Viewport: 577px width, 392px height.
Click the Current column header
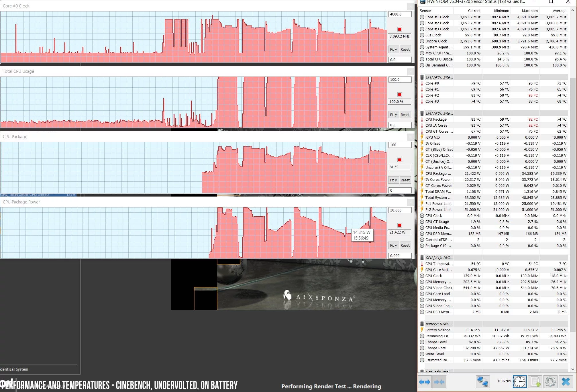(x=468, y=11)
